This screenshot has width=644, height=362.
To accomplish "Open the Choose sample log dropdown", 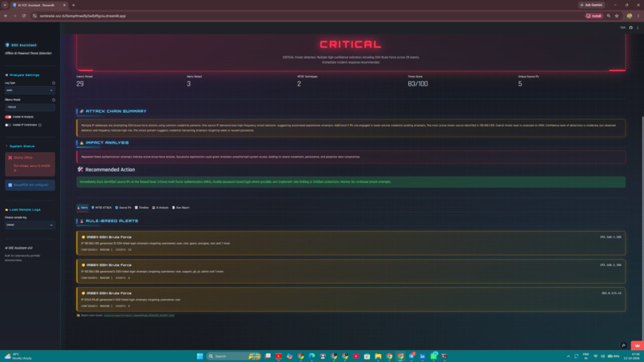I will (30, 225).
